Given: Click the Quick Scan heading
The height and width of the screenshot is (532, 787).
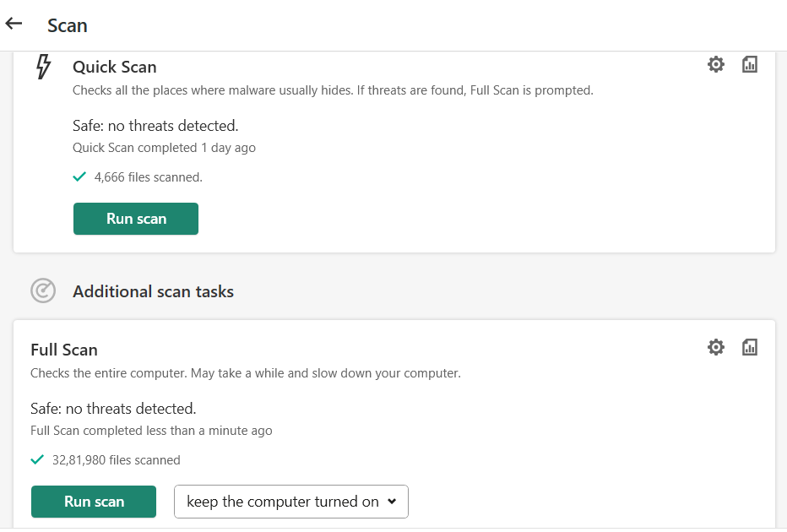Looking at the screenshot, I should [x=114, y=67].
